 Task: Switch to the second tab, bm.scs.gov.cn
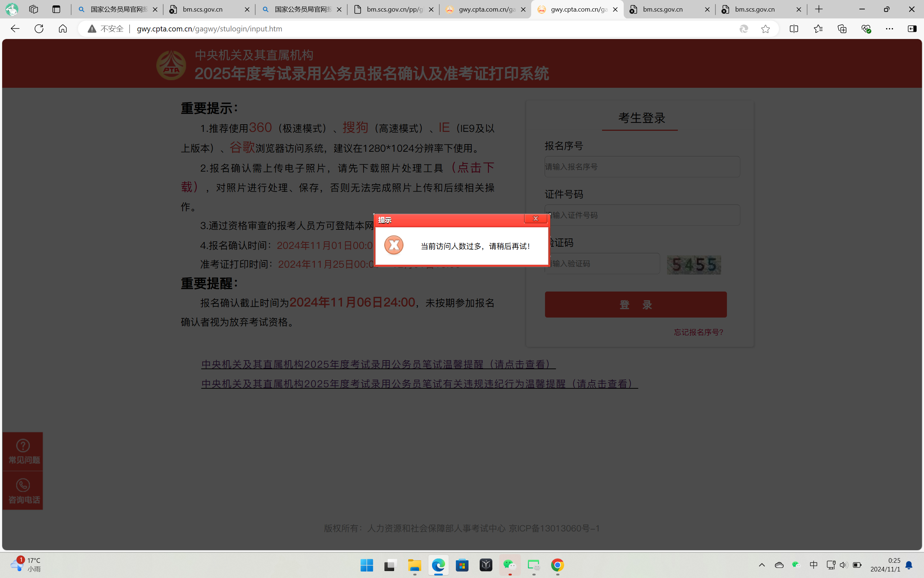pos(209,9)
